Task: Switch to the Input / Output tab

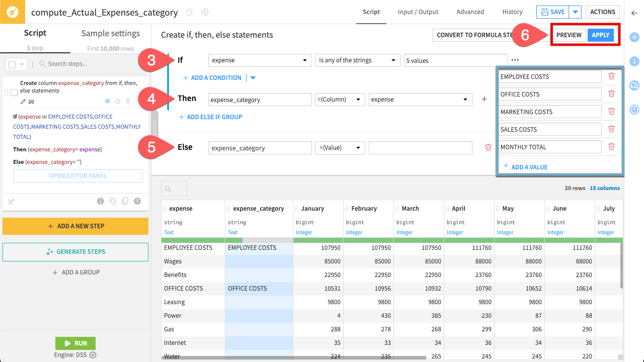Action: coord(418,12)
